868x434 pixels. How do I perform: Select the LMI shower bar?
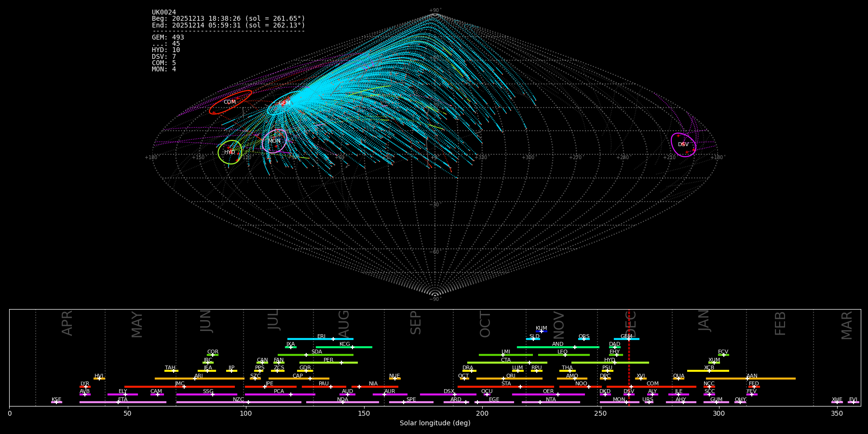(x=506, y=355)
